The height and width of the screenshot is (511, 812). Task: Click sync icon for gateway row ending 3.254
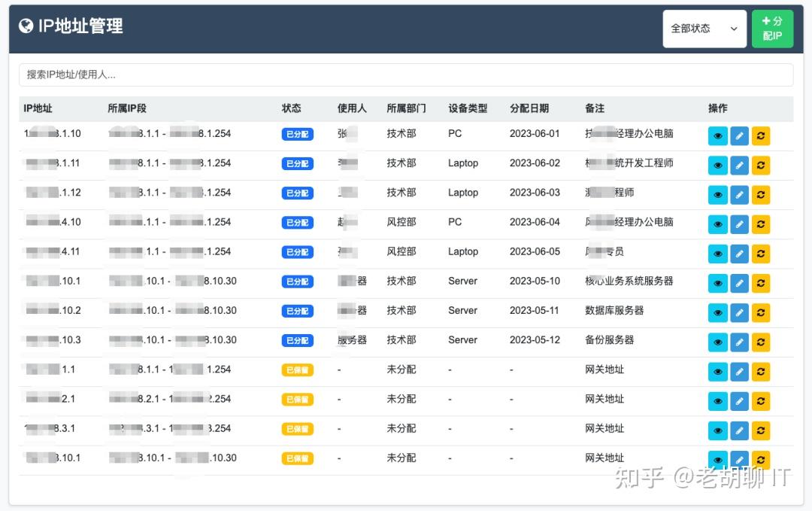761,431
